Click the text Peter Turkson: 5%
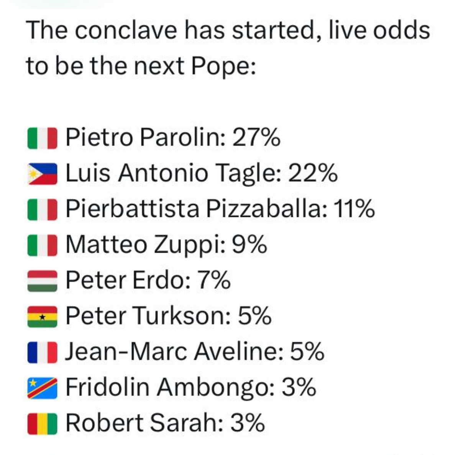Screen dimensions: 476x455 (169, 316)
